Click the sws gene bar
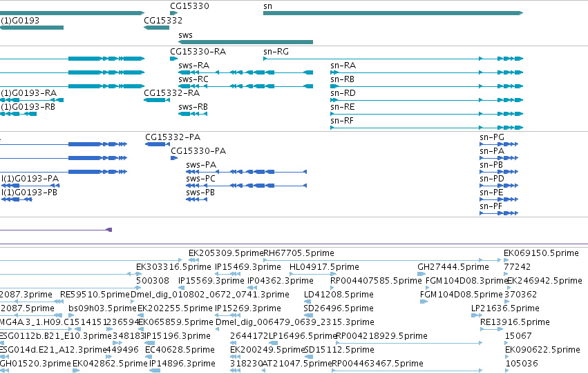Screen dimensions: 588x374 click(x=245, y=42)
